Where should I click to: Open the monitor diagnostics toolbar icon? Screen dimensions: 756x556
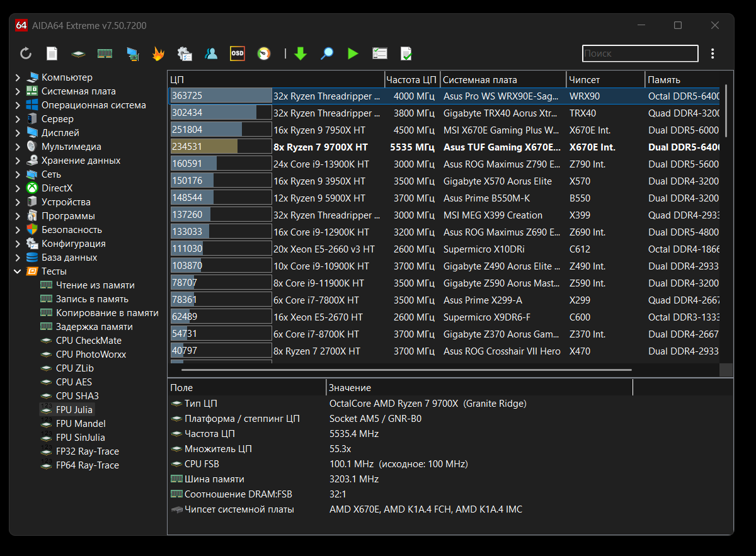click(132, 54)
